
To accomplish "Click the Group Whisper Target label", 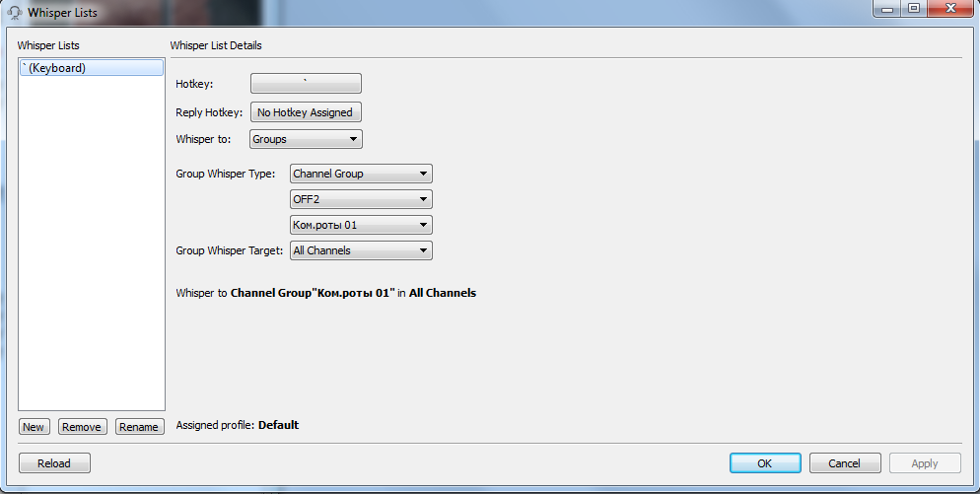I will point(230,250).
